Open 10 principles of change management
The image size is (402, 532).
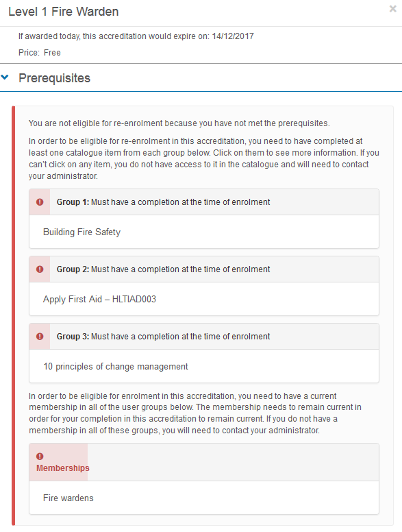click(x=116, y=366)
